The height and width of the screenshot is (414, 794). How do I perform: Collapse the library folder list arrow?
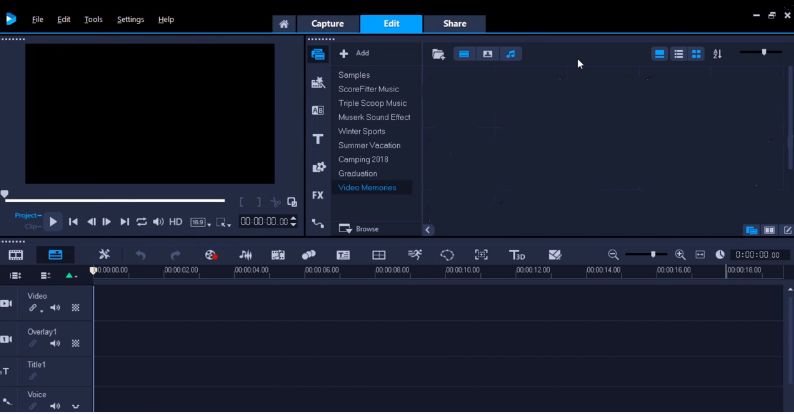tap(427, 230)
